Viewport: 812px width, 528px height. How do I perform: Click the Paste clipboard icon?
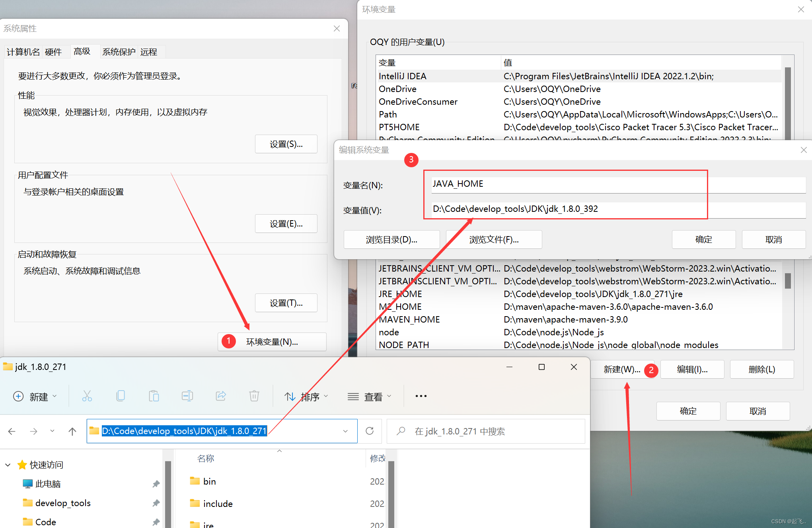pyautogui.click(x=154, y=396)
